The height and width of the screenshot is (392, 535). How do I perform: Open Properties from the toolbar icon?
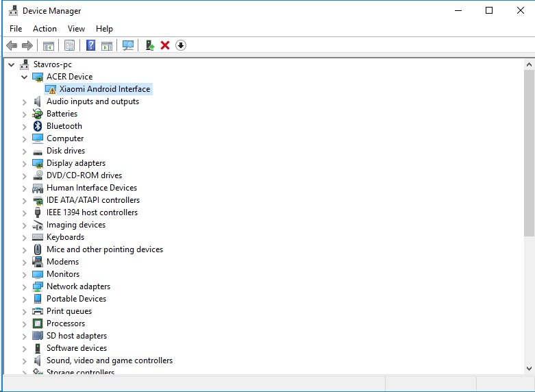69,45
